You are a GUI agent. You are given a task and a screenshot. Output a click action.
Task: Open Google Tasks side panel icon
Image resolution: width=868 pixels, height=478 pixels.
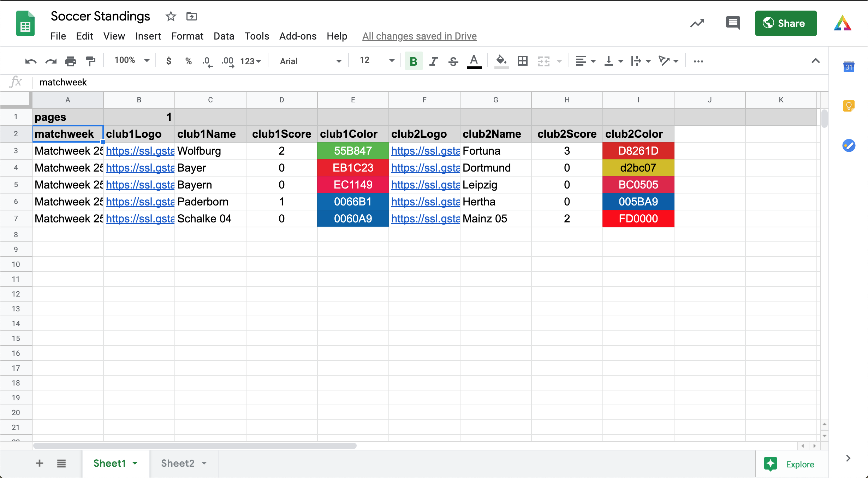(x=849, y=145)
